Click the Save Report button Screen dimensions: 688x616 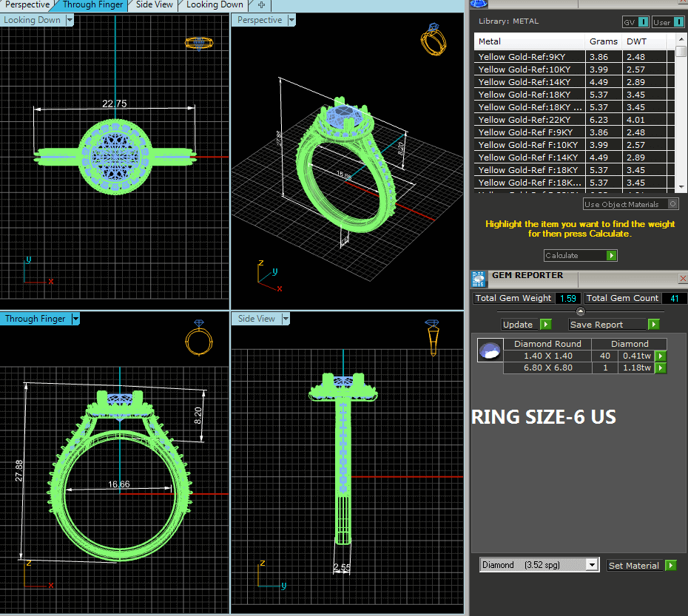click(607, 325)
